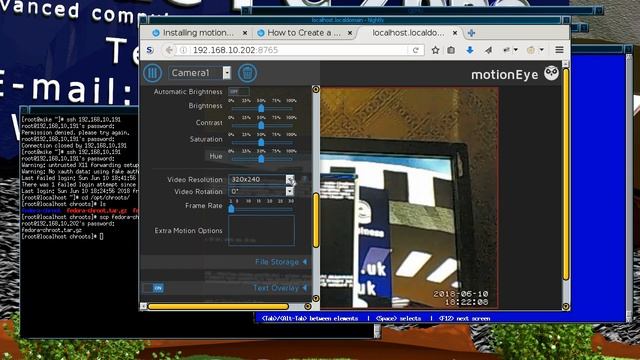This screenshot has height=360, width=640.
Task: Open the Video Rotation dropdown
Action: point(261,191)
